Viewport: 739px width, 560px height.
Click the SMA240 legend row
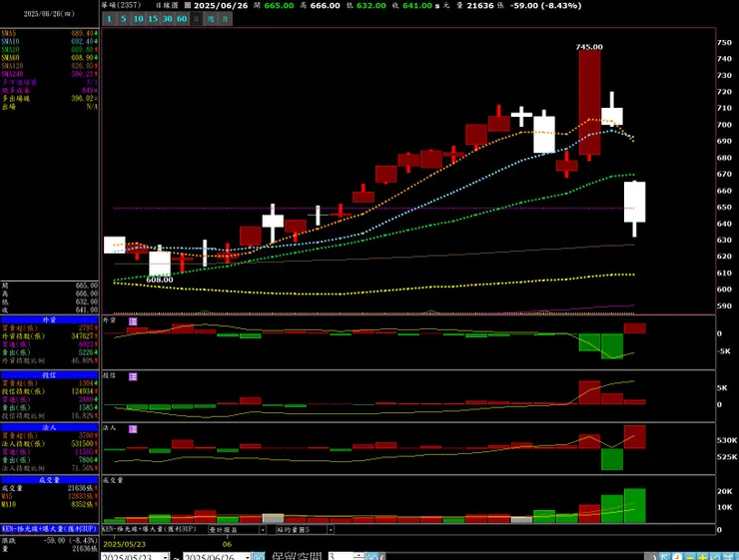point(50,74)
